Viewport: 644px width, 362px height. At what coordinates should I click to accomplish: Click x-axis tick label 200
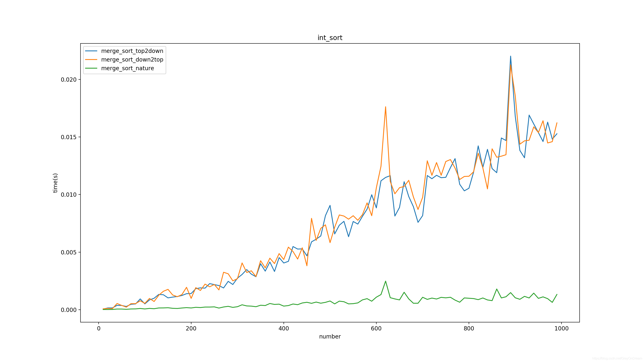tap(191, 329)
